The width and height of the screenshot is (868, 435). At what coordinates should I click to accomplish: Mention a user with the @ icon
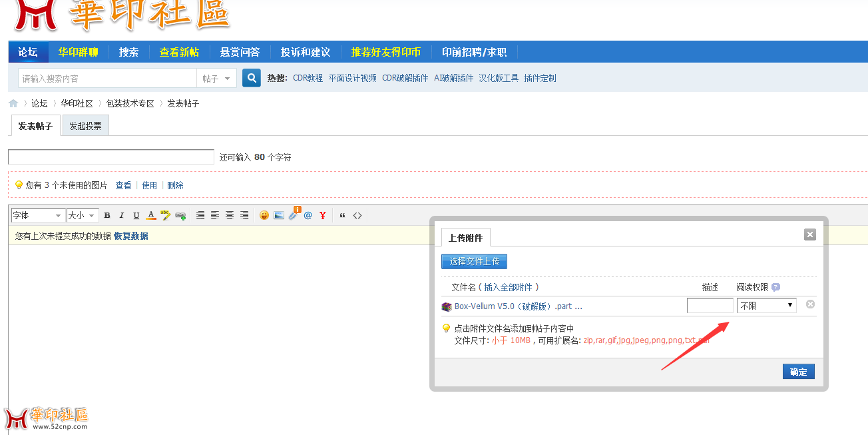tap(308, 215)
